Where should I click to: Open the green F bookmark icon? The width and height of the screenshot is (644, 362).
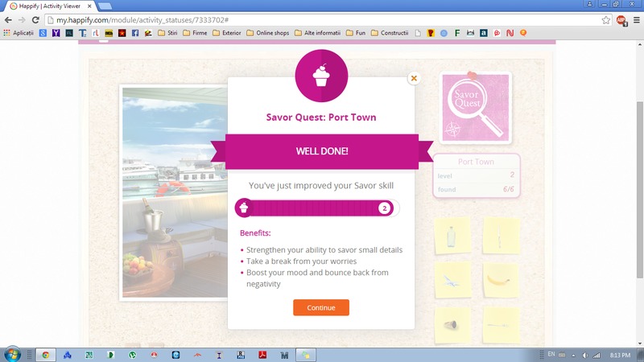point(456,33)
